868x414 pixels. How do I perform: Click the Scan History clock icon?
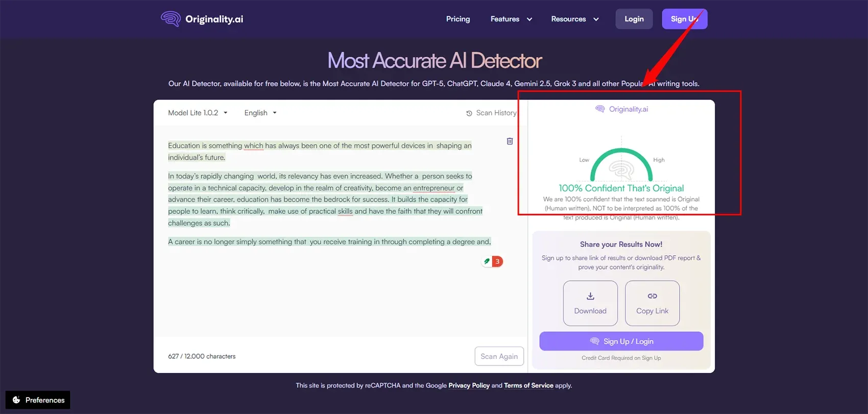pos(469,113)
